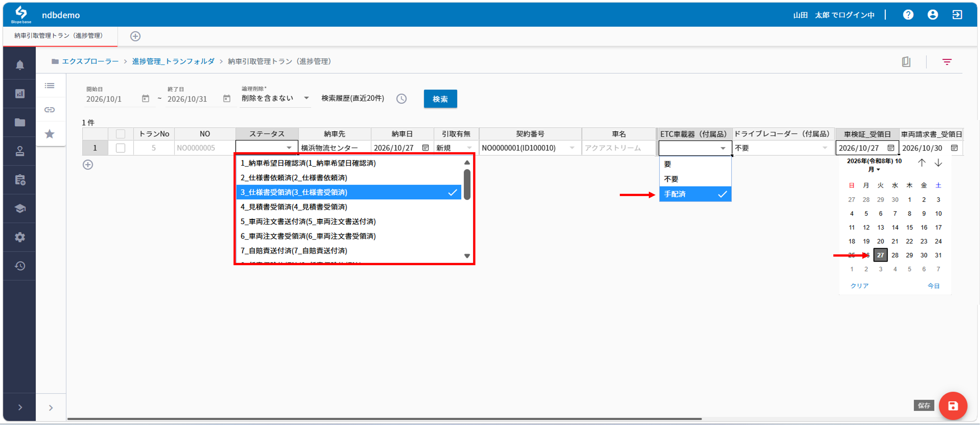The width and height of the screenshot is (980, 425).
Task: Open link icon in side panel
Action: click(x=50, y=110)
